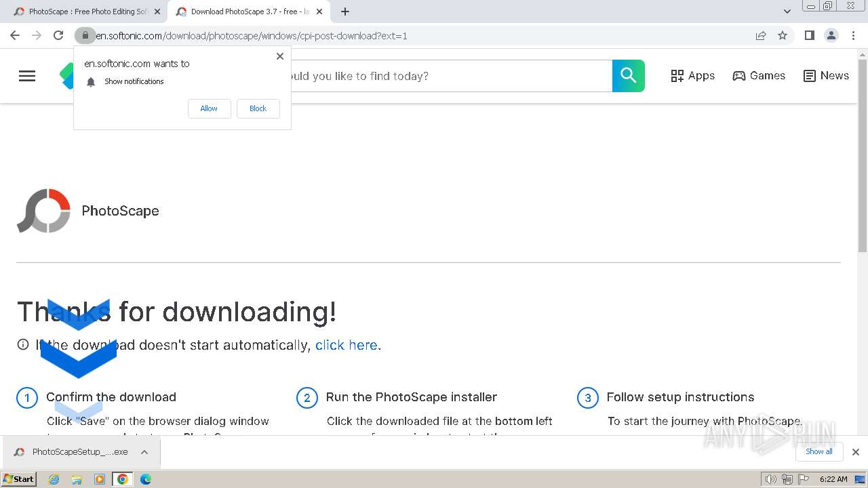The width and height of the screenshot is (868, 488).
Task: Open a new browser tab
Action: pos(345,12)
